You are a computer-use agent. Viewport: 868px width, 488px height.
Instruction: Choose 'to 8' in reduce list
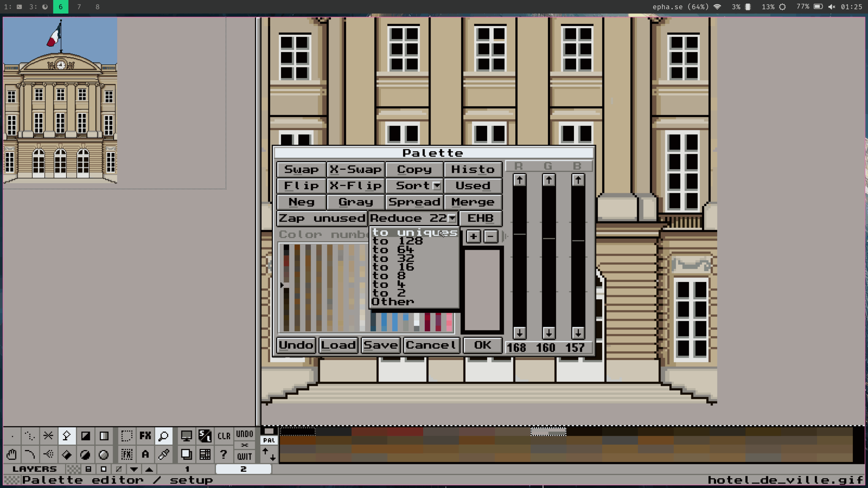[x=414, y=276]
